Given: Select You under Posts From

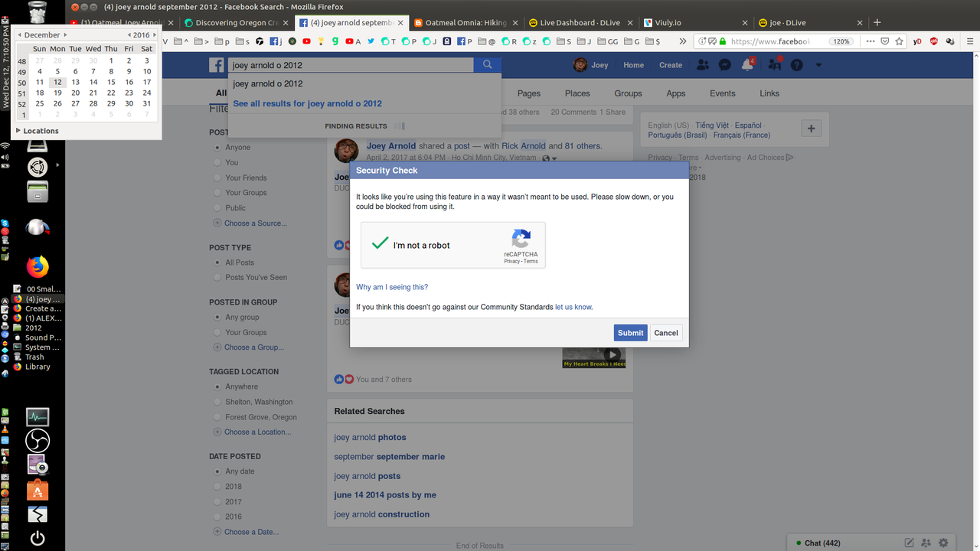Looking at the screenshot, I should (218, 162).
